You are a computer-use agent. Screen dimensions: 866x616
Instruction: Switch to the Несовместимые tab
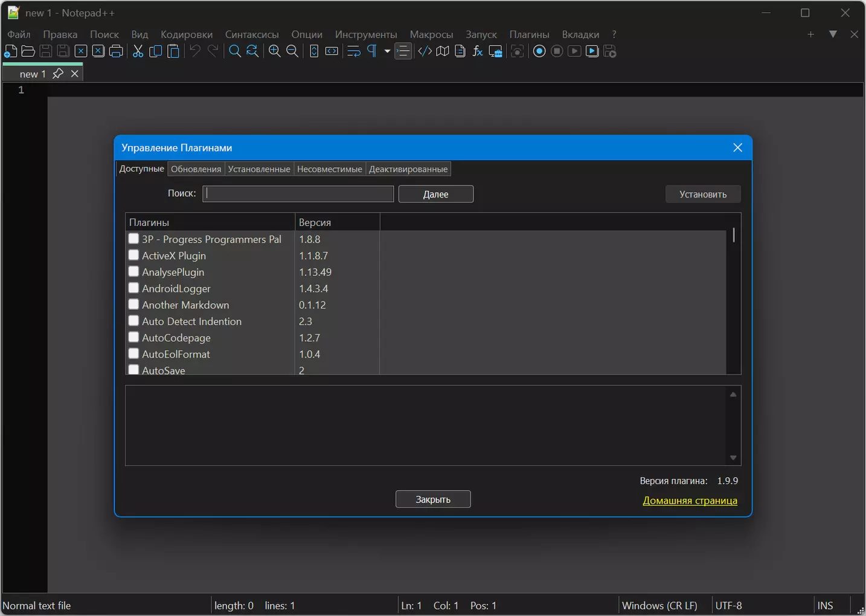tap(330, 169)
